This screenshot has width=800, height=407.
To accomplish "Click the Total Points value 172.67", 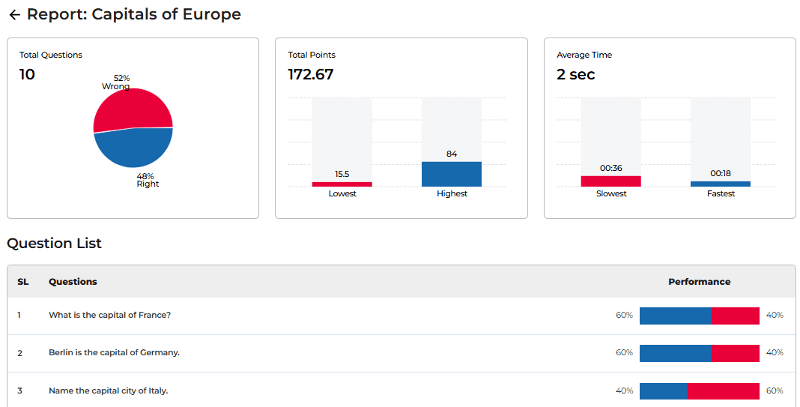I will 311,74.
